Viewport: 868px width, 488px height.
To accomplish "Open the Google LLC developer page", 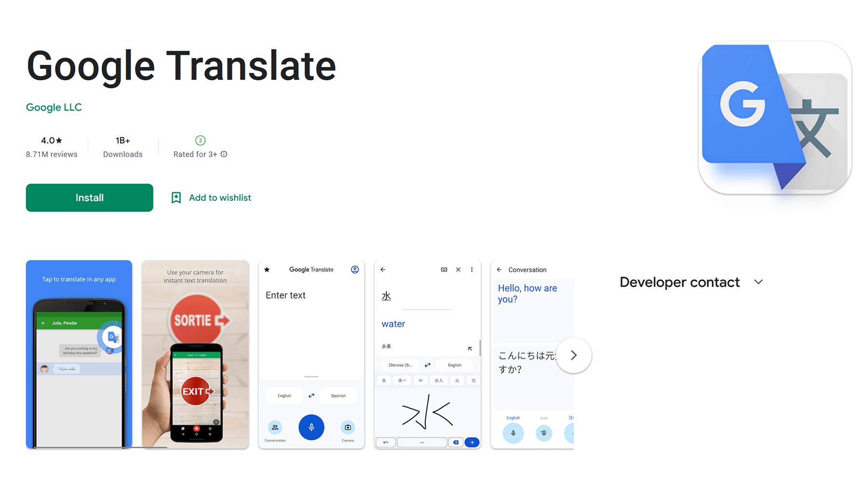I will tap(54, 107).
